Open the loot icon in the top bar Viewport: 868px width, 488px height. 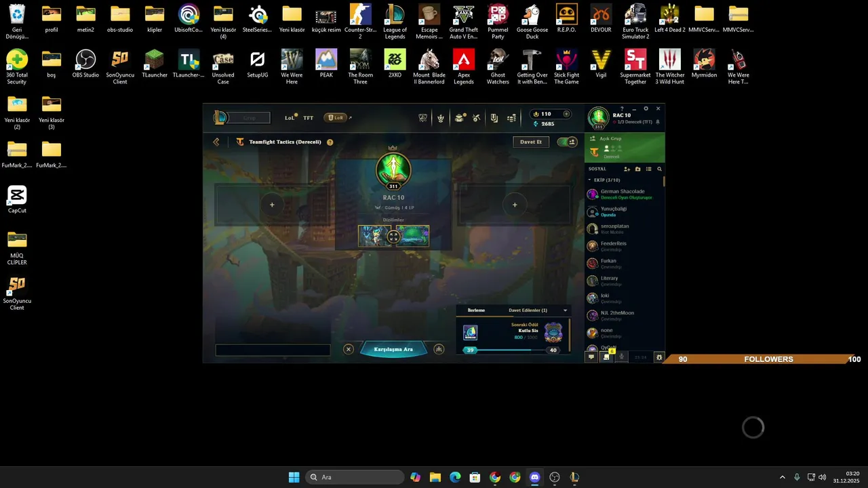[x=494, y=118]
